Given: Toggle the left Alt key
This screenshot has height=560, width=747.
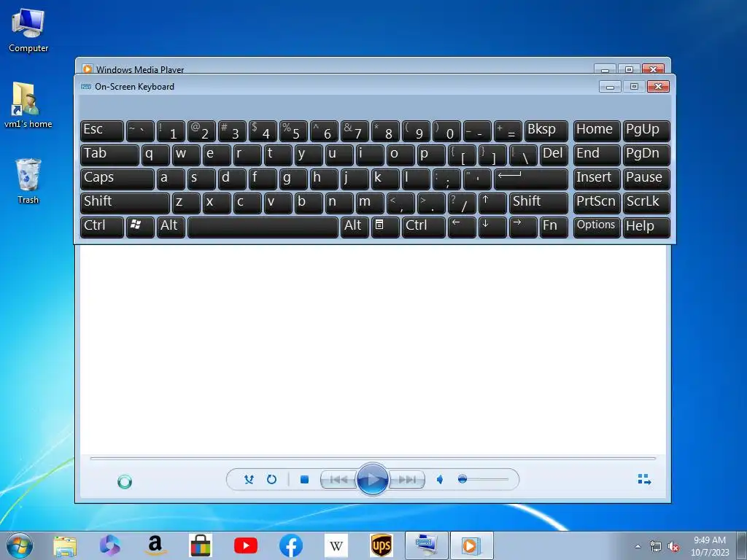Looking at the screenshot, I should (x=171, y=227).
